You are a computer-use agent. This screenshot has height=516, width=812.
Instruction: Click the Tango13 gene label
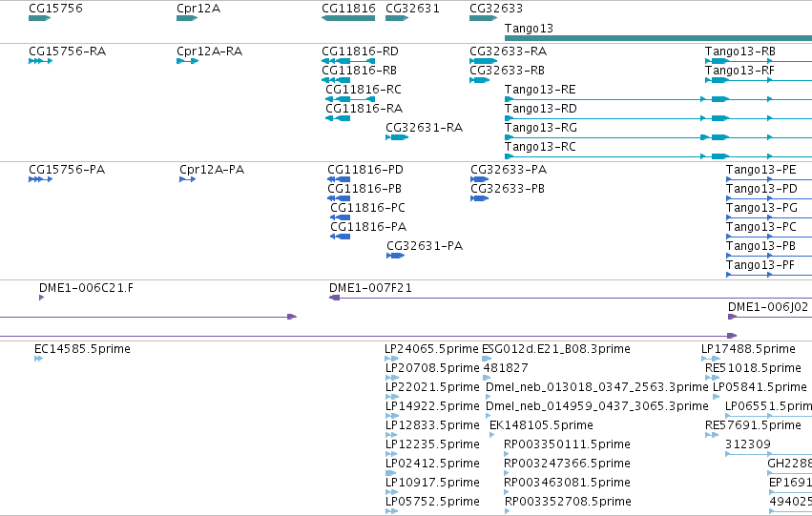click(529, 29)
